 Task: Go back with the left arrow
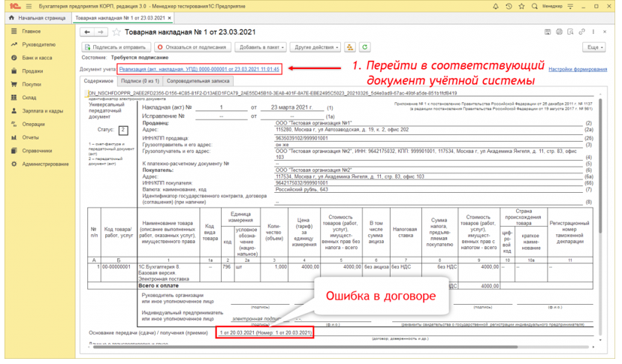pyautogui.click(x=87, y=32)
